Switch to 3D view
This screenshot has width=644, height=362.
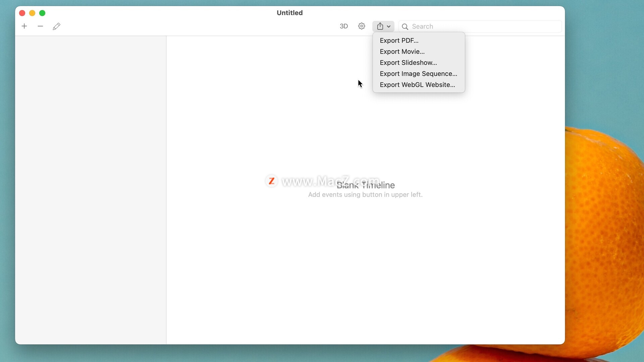344,26
